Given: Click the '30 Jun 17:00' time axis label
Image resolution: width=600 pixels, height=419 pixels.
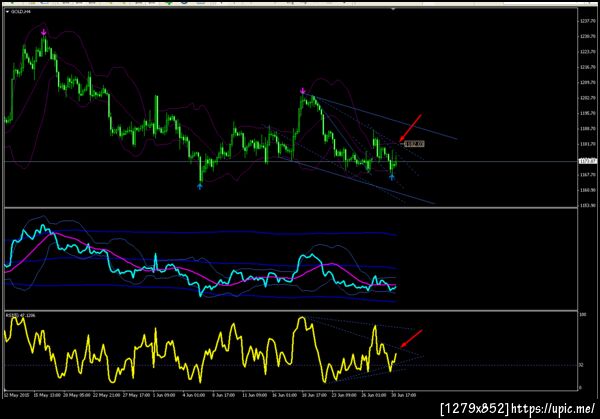Looking at the screenshot, I should point(403,395).
